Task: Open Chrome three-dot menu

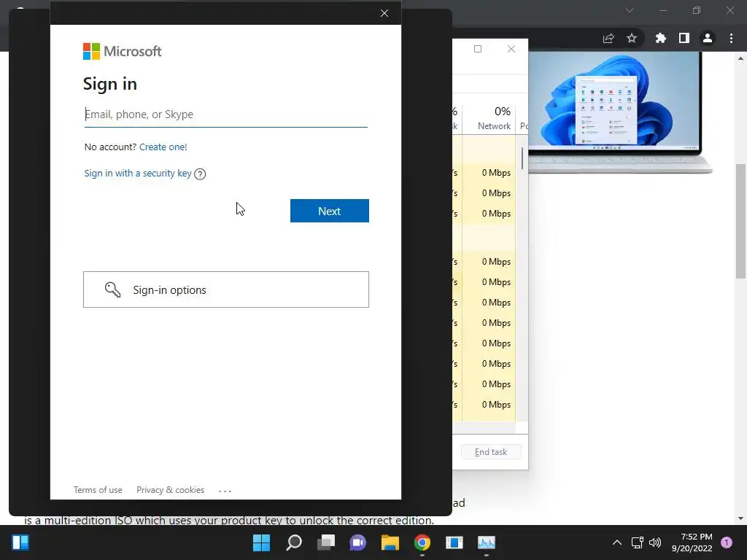Action: (731, 38)
